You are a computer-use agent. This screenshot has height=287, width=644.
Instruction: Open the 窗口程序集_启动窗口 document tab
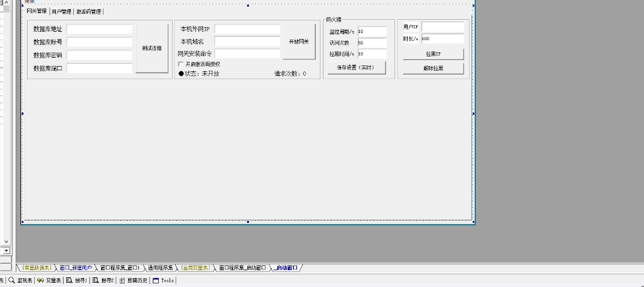tap(242, 268)
